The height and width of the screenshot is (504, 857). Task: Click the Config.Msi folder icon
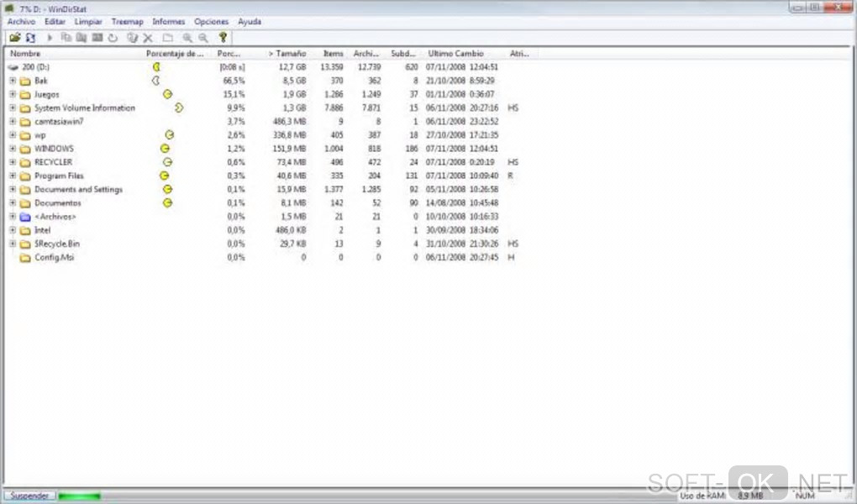click(25, 258)
